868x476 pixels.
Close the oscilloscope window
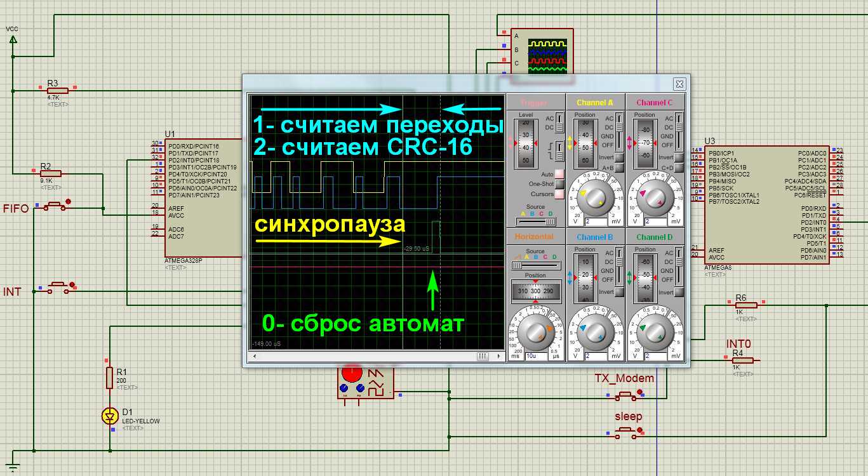[x=679, y=84]
